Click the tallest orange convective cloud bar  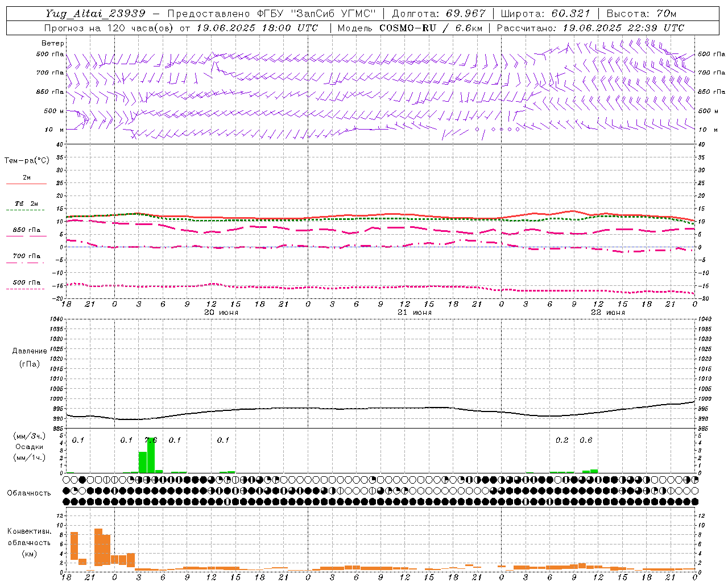(98, 547)
